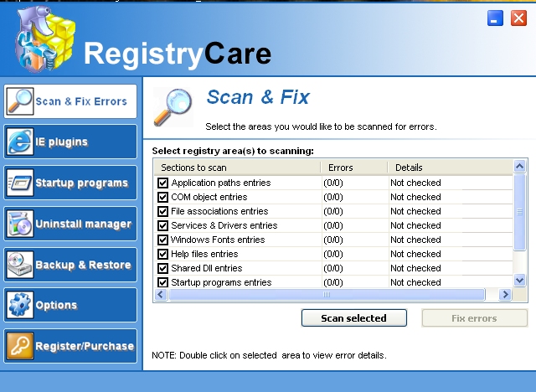Click the RegistryCare logo cube icon
This screenshot has width=536, height=392.
click(x=44, y=39)
